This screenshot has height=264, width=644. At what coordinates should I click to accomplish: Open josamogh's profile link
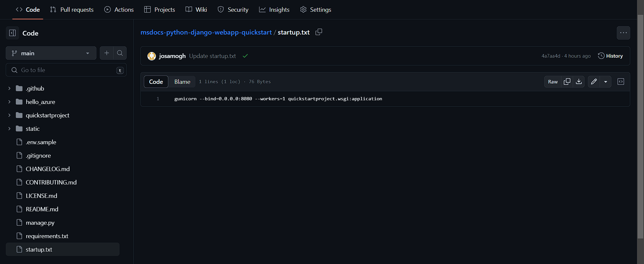click(172, 56)
